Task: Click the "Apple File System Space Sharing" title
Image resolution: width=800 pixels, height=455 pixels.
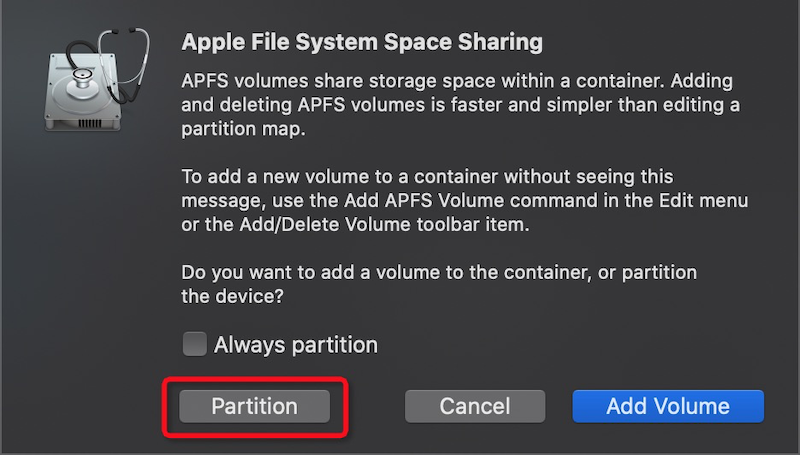Action: (362, 43)
